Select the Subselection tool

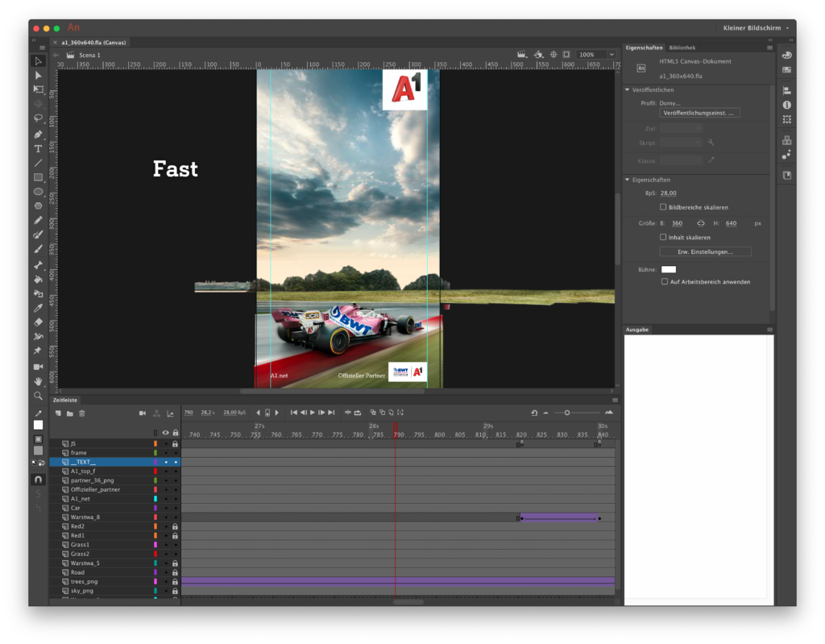tap(39, 75)
